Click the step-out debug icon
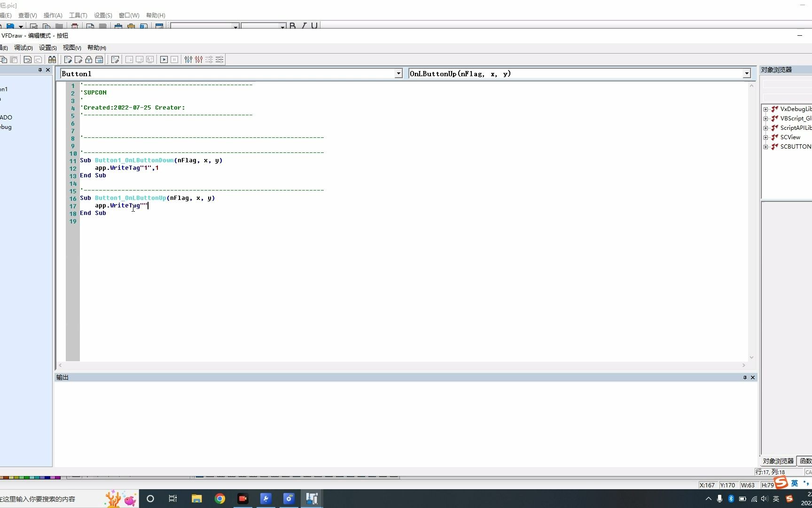This screenshot has width=812, height=508. pos(150,60)
